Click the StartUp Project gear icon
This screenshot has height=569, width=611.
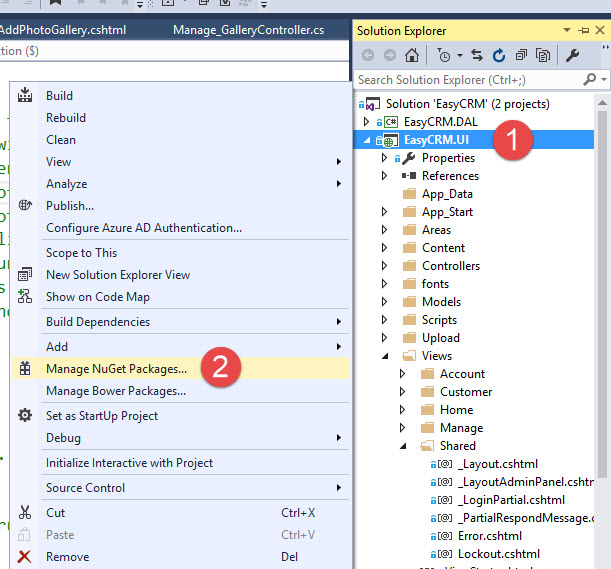[25, 415]
